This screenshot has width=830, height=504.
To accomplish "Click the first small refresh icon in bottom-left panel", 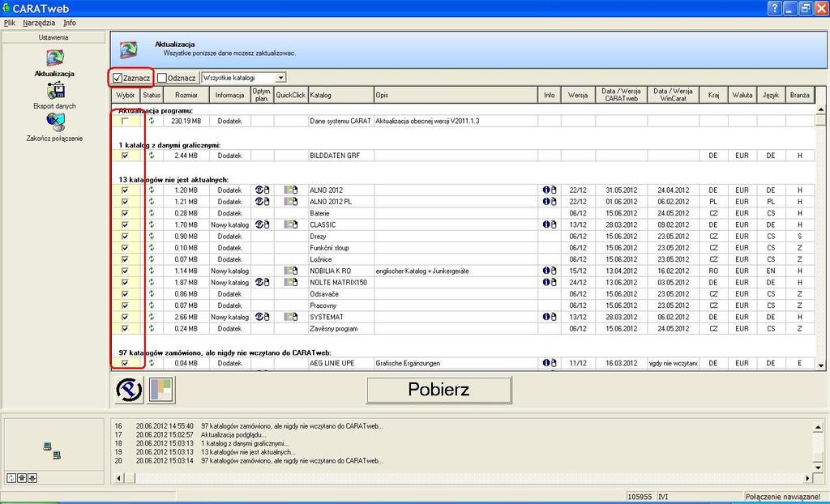I will [x=11, y=478].
